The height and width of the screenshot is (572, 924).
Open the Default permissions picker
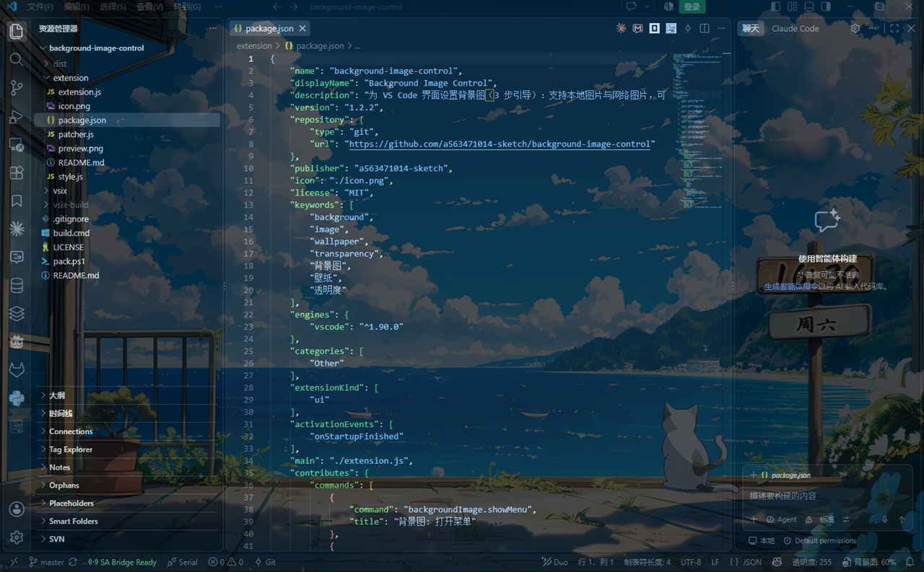coord(820,540)
